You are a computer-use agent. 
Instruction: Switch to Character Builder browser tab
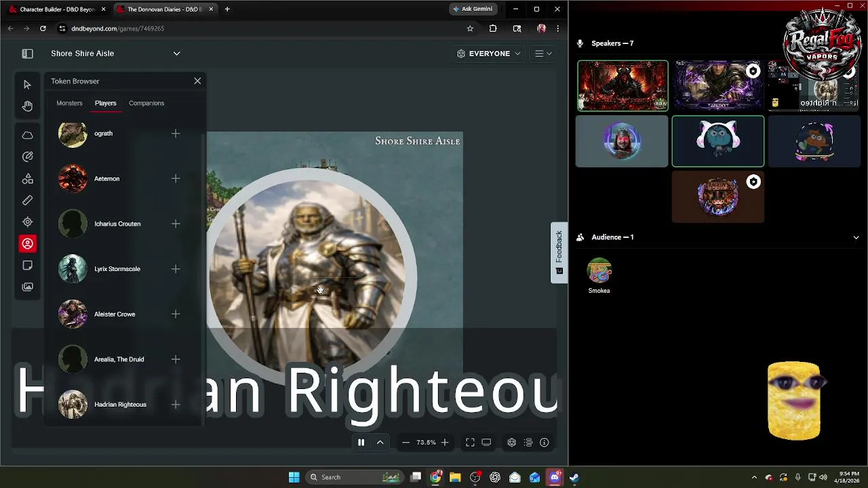[x=57, y=9]
